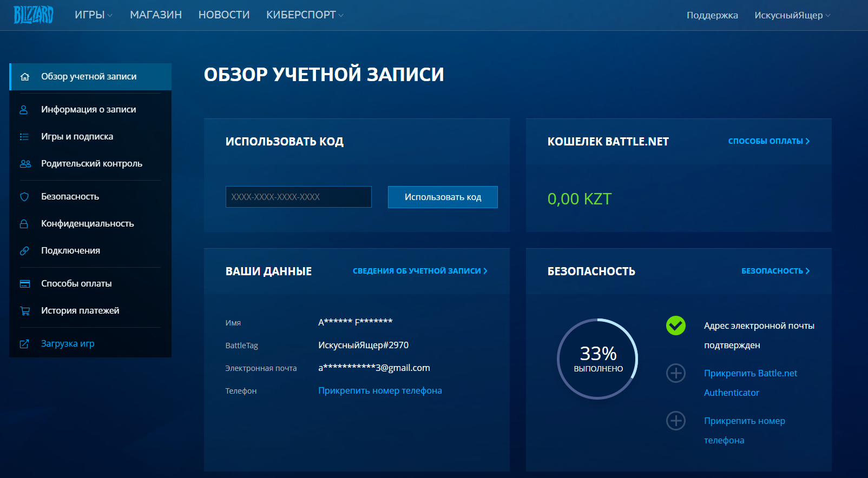Click the shield icon beside Безопасность in sidebar
This screenshot has height=478, width=868.
pyautogui.click(x=24, y=197)
